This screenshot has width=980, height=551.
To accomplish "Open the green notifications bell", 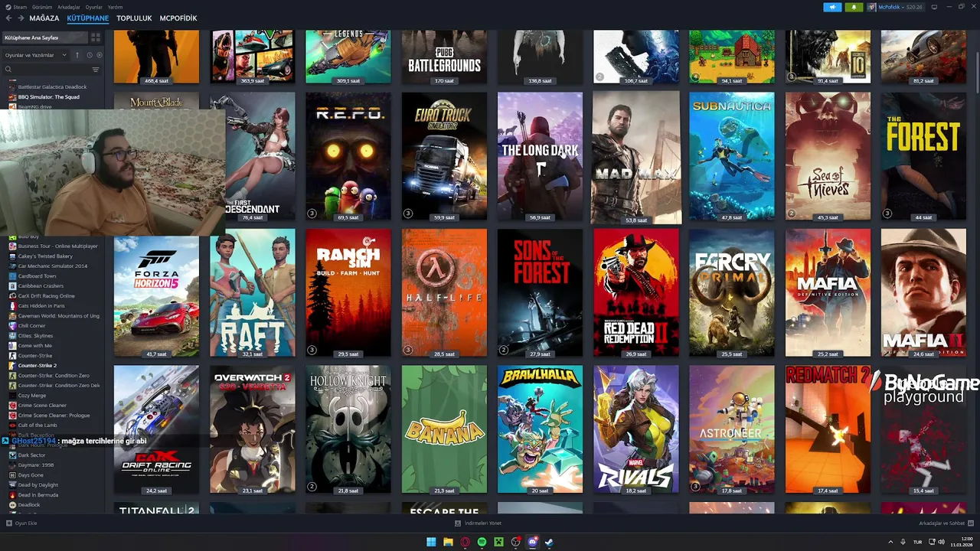I will [854, 7].
